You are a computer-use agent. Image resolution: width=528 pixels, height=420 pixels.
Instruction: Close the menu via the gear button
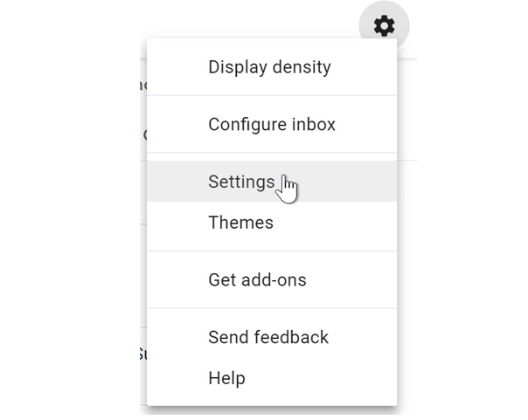point(385,26)
